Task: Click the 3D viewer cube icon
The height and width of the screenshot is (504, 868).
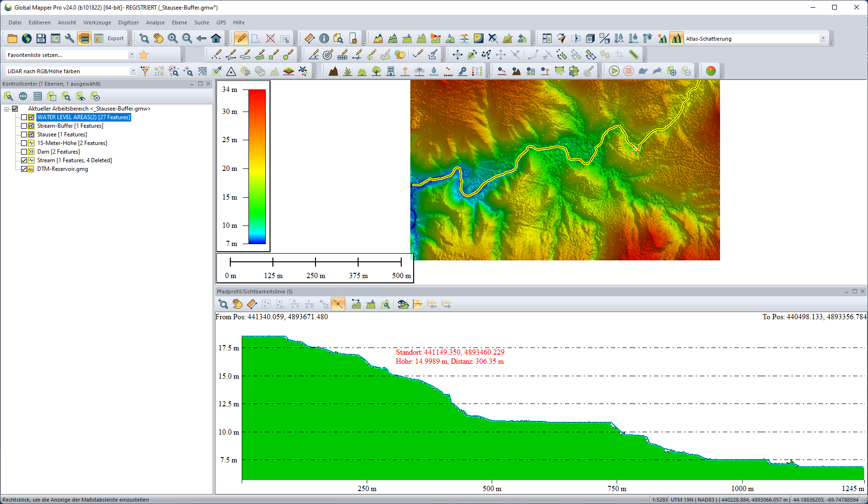Action: [x=590, y=38]
